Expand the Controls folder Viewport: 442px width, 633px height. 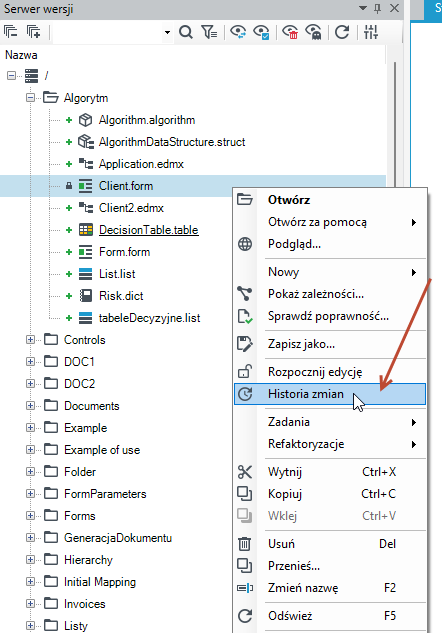(x=30, y=340)
